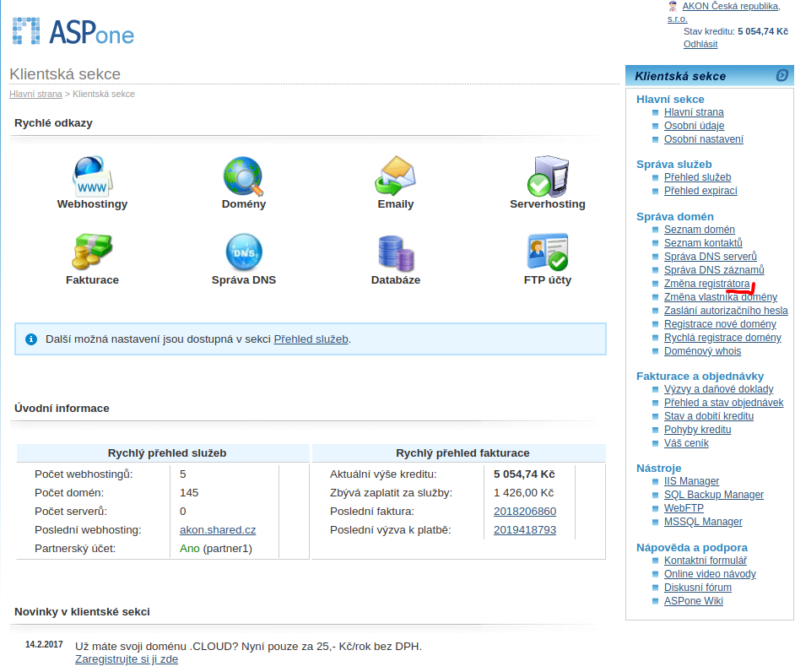
Task: Open the Webhostingy quick link icon
Action: pos(92,176)
